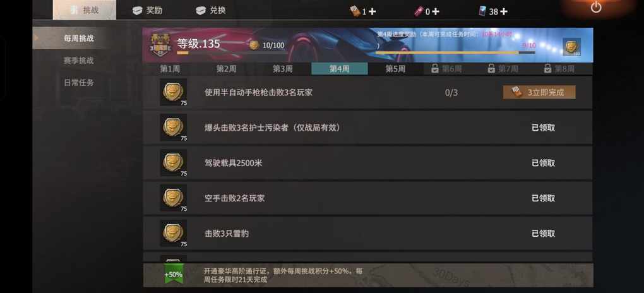This screenshot has height=293, width=644.
Task: Tap locked 第6周 week tab
Action: pyautogui.click(x=446, y=69)
